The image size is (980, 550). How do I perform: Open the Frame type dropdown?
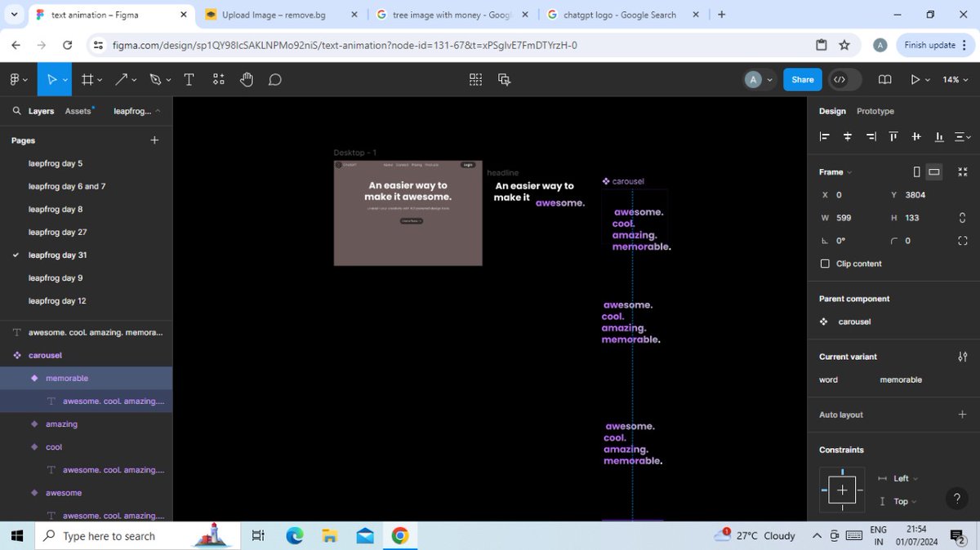pyautogui.click(x=835, y=172)
